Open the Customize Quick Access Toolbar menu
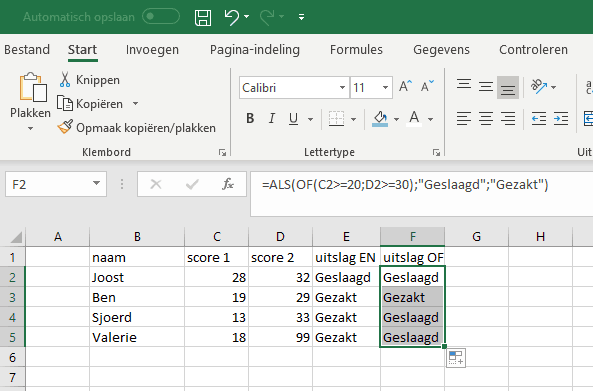Image resolution: width=593 pixels, height=391 pixels. [x=301, y=17]
